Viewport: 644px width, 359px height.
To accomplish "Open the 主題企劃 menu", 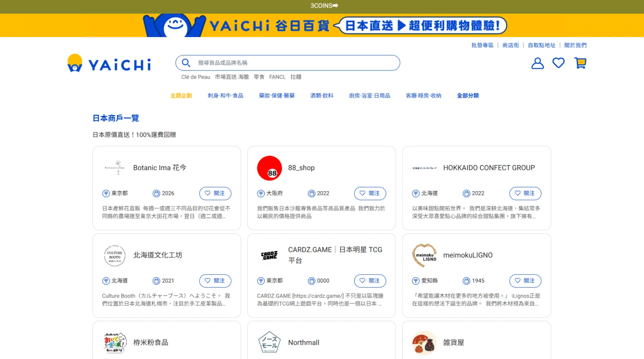I will coord(181,96).
